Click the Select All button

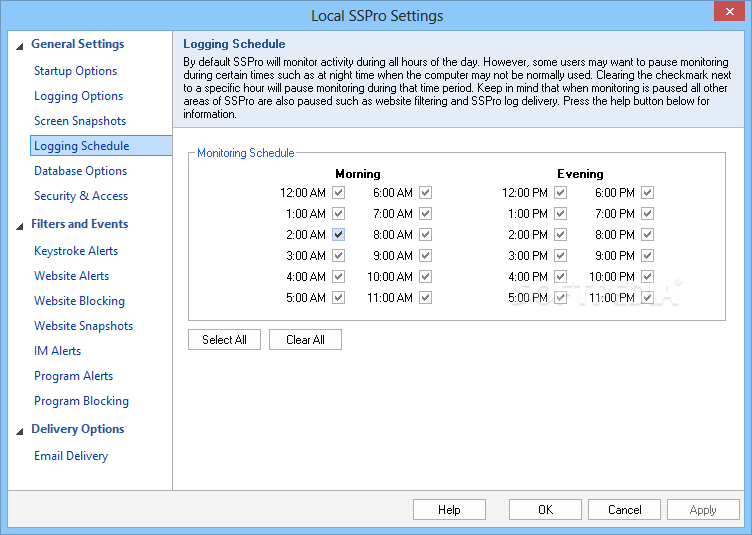[x=224, y=339]
